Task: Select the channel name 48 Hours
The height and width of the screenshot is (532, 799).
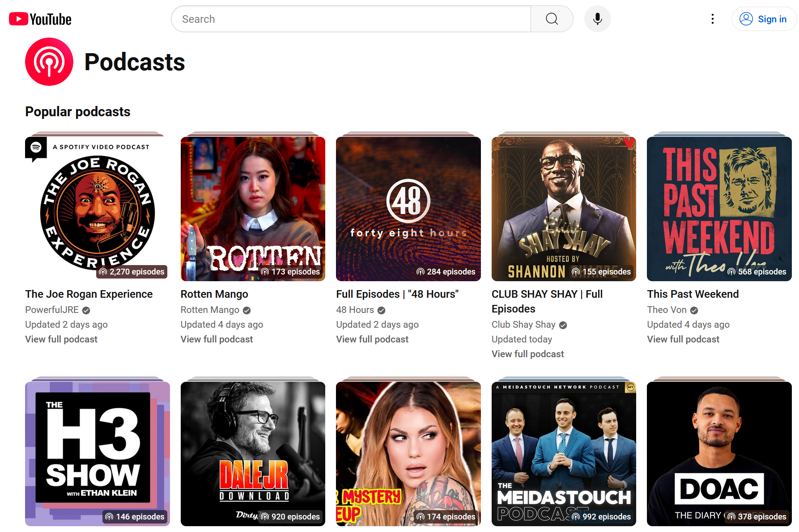Action: (354, 310)
